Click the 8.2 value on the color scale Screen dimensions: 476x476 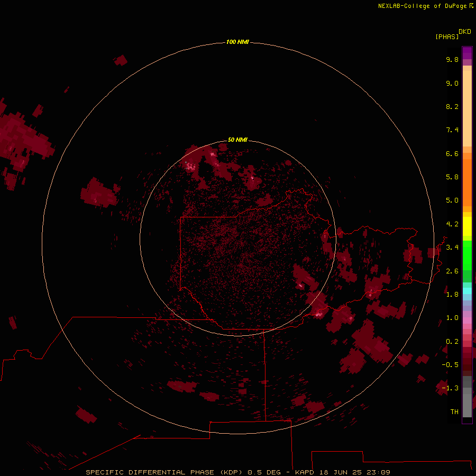pos(452,106)
